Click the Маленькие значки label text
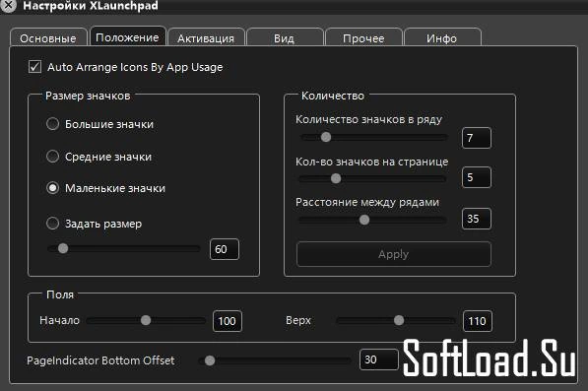The height and width of the screenshot is (391, 588). (x=115, y=188)
